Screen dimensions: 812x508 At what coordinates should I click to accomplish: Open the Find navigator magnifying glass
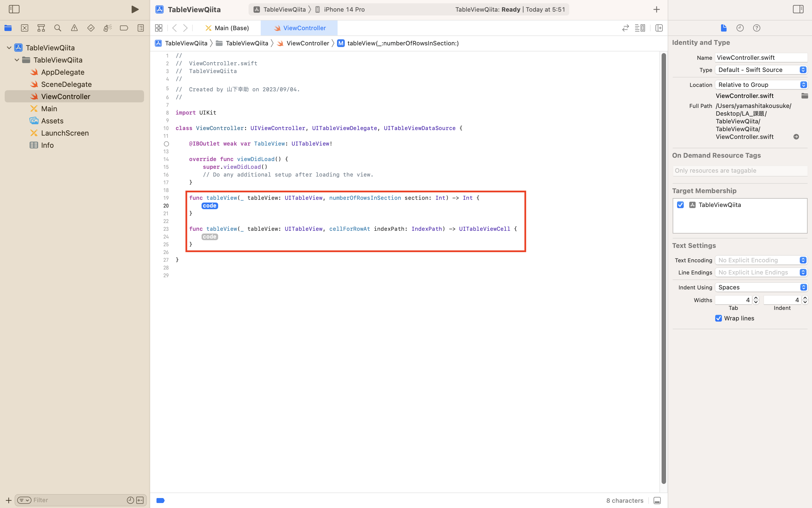coord(58,28)
